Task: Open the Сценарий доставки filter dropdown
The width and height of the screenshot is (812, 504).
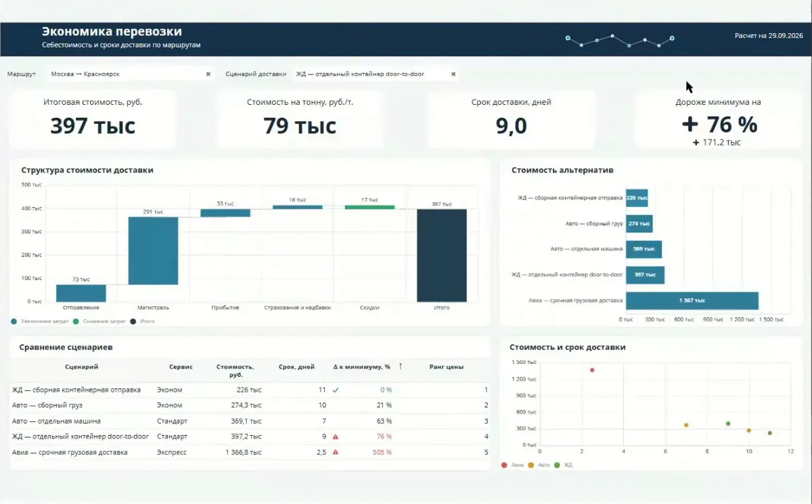Action: [376, 74]
